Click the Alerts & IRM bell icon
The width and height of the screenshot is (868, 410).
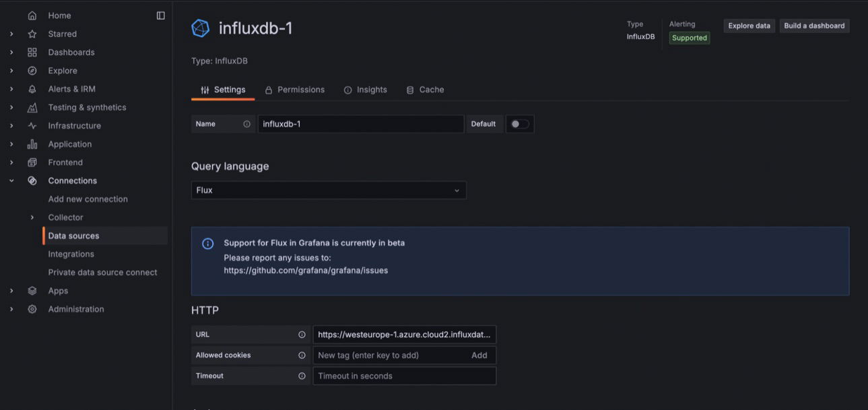32,89
